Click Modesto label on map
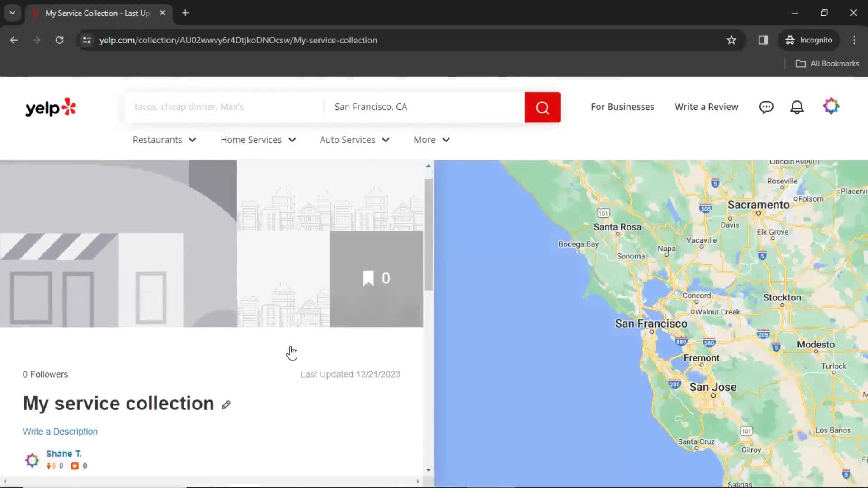868x488 pixels. pyautogui.click(x=816, y=344)
